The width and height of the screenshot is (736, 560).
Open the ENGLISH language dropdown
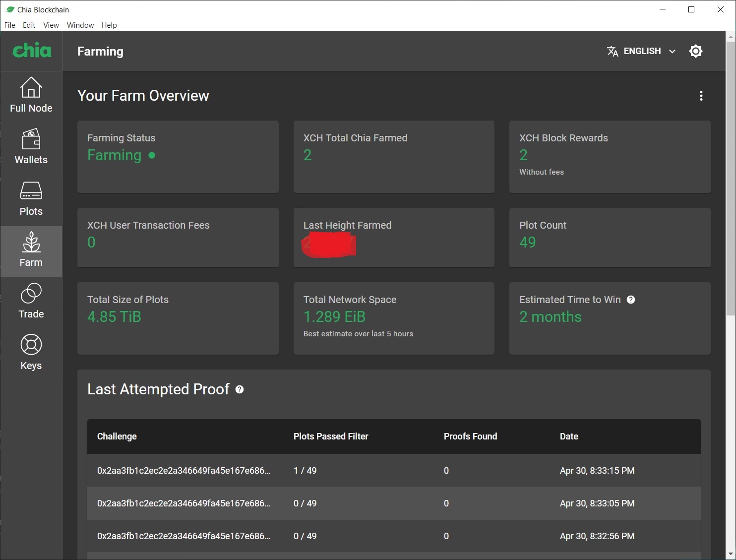click(x=641, y=51)
